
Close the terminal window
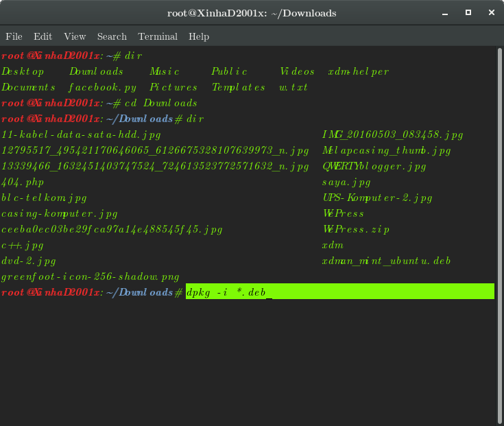pyautogui.click(x=491, y=12)
